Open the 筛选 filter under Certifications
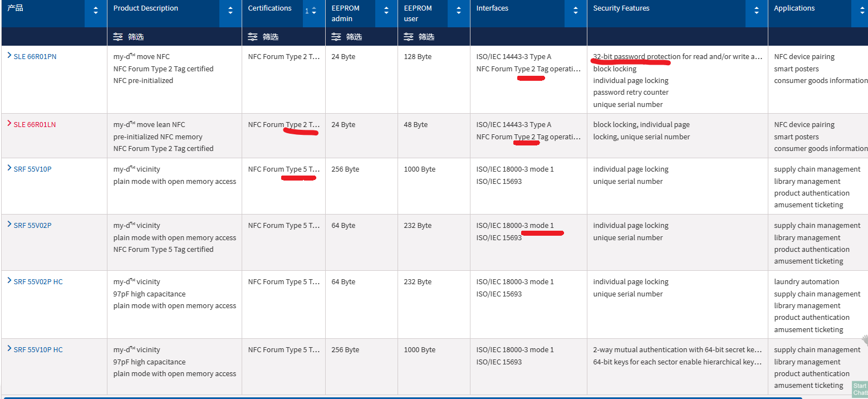The image size is (868, 399). (263, 37)
